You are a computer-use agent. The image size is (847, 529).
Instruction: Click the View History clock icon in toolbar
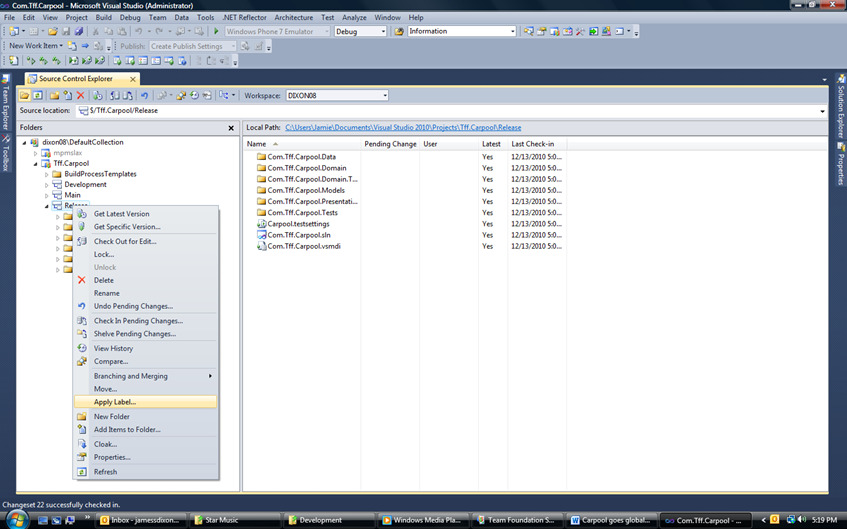pyautogui.click(x=194, y=96)
